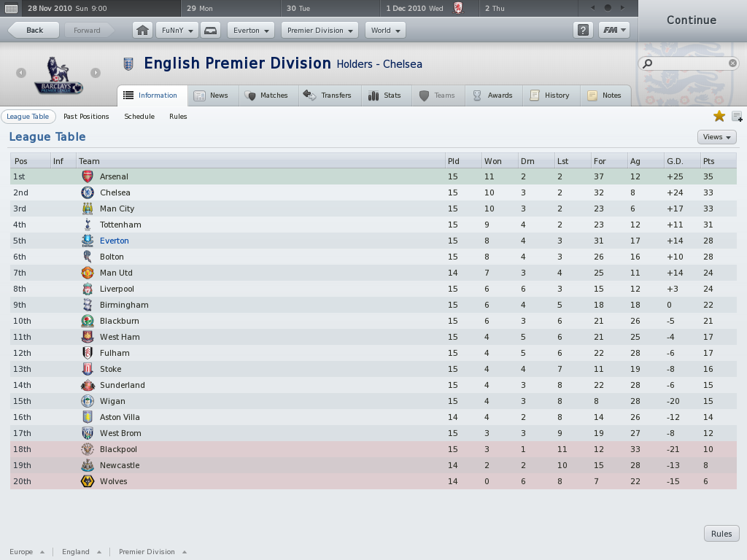Click the Rules button at bottom

tap(721, 534)
